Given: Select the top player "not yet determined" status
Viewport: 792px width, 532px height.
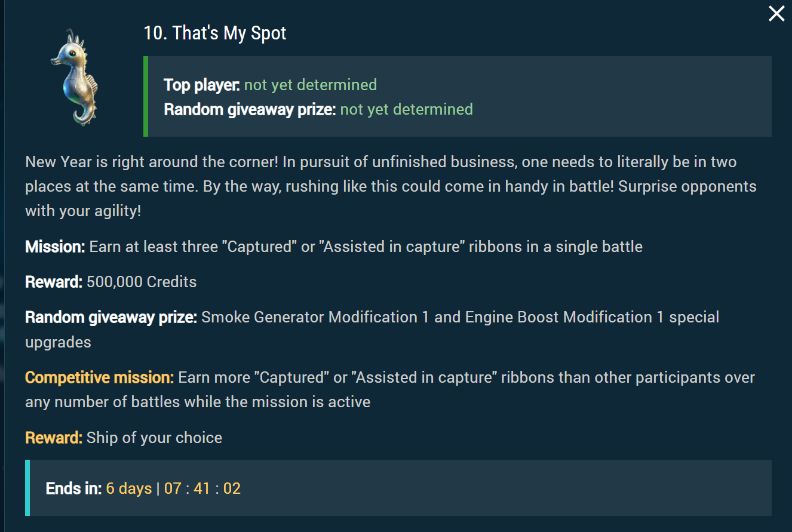Looking at the screenshot, I should 310,85.
